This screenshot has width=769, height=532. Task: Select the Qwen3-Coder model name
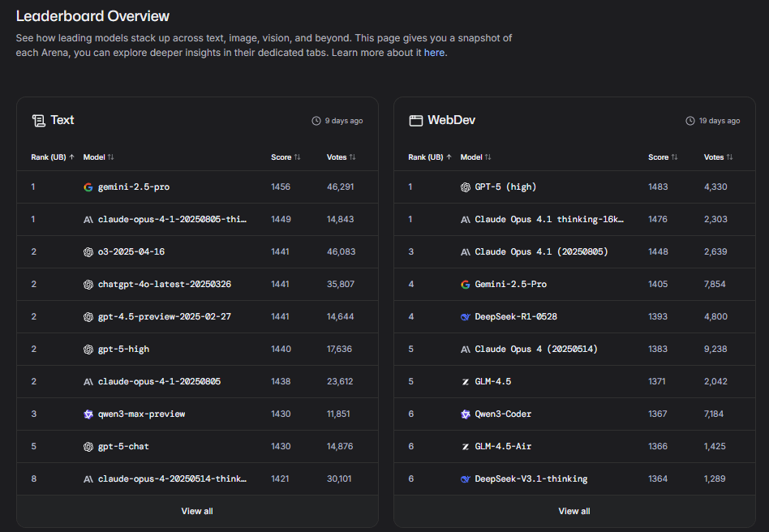point(503,414)
